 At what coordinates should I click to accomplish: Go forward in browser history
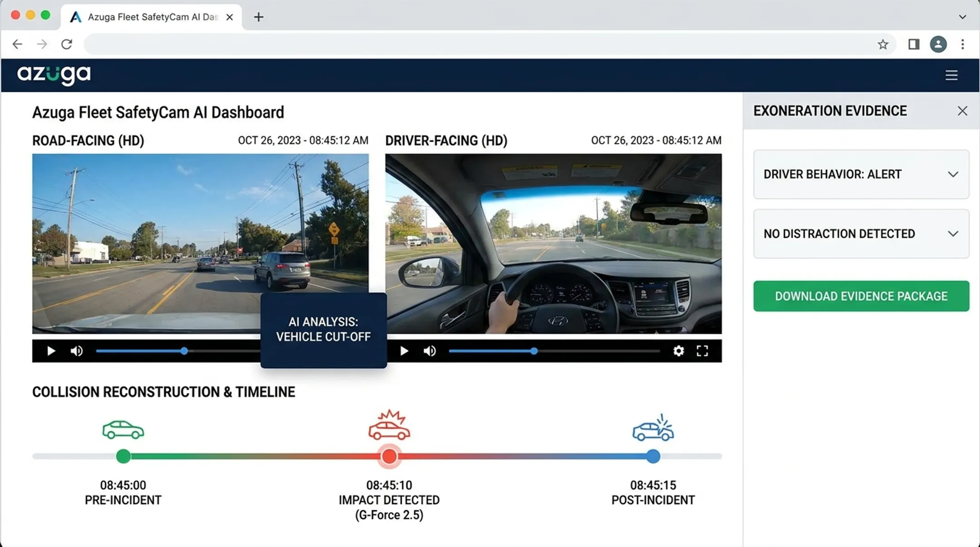coord(42,44)
